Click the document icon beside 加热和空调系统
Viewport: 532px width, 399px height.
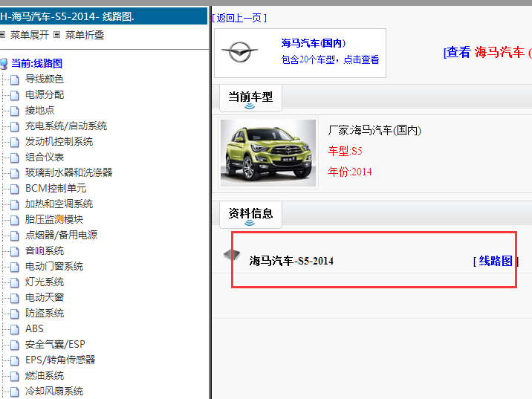(15, 204)
